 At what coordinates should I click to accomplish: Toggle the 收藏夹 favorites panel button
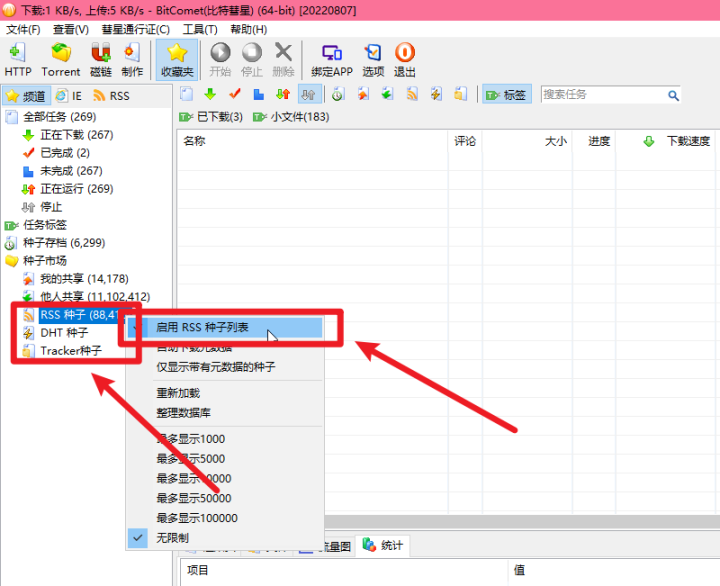coord(177,60)
